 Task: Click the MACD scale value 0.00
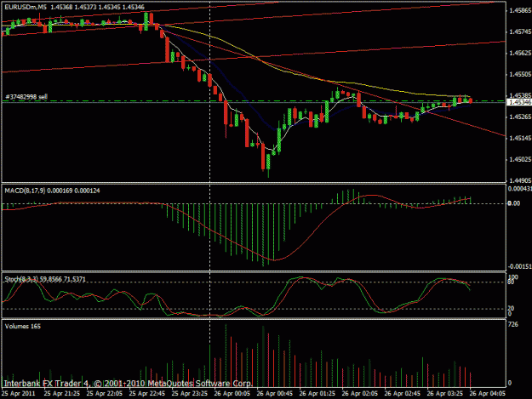tap(514, 203)
